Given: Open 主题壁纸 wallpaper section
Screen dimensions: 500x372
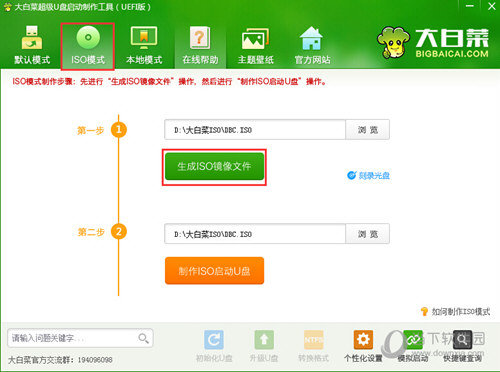Looking at the screenshot, I should [x=256, y=46].
